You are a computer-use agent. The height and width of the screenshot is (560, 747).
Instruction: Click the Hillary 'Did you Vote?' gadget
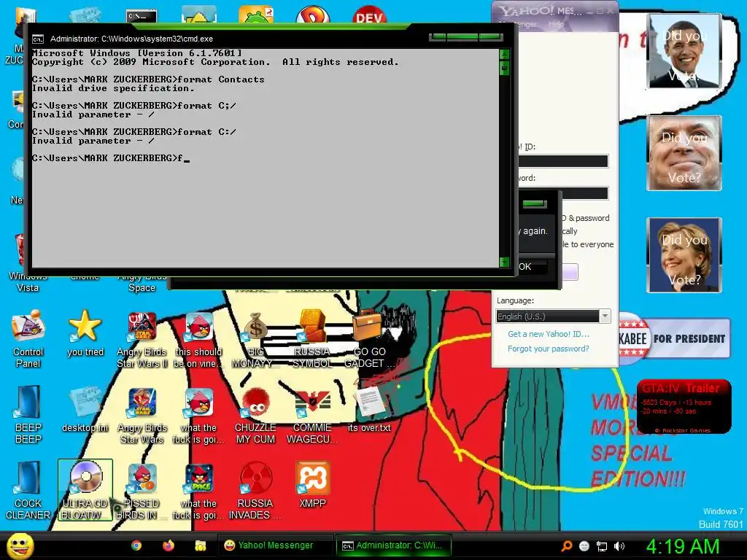[x=684, y=254]
